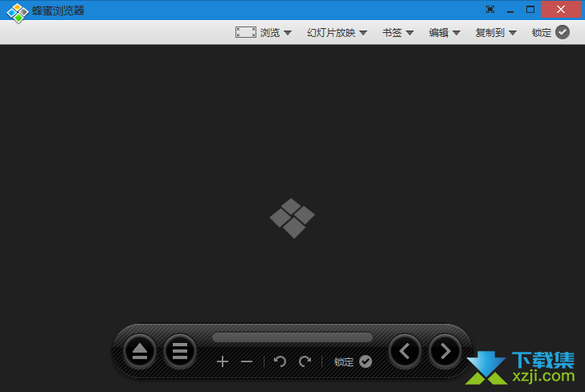Click the eject/open file round button
Screen dimensions: 585x392
point(140,351)
